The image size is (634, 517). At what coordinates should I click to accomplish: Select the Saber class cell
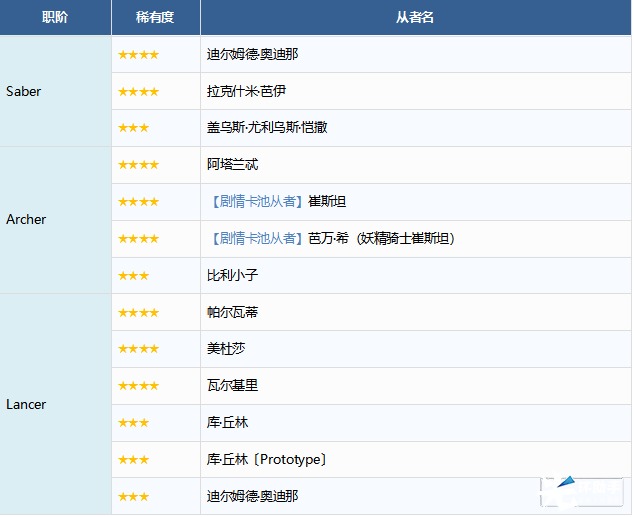(24, 91)
